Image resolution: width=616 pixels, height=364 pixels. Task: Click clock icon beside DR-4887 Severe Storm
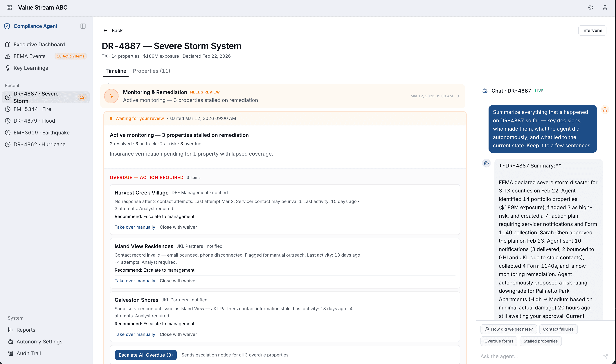tap(8, 97)
